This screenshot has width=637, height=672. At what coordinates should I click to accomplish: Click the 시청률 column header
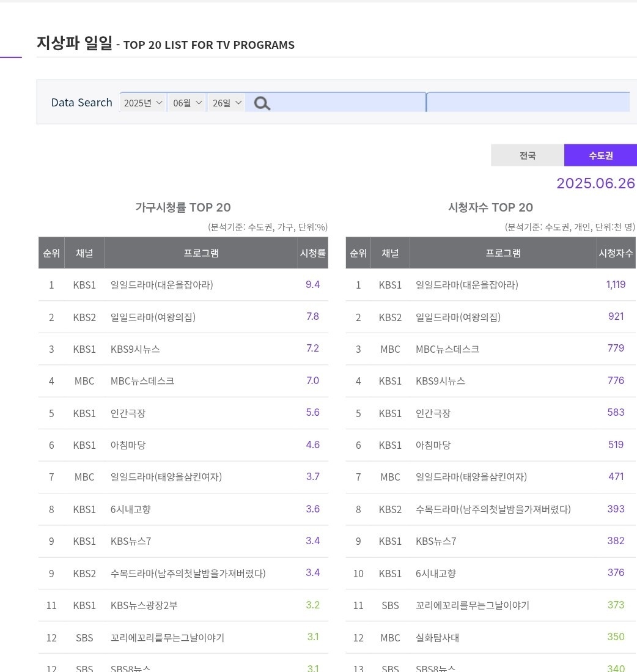click(313, 253)
